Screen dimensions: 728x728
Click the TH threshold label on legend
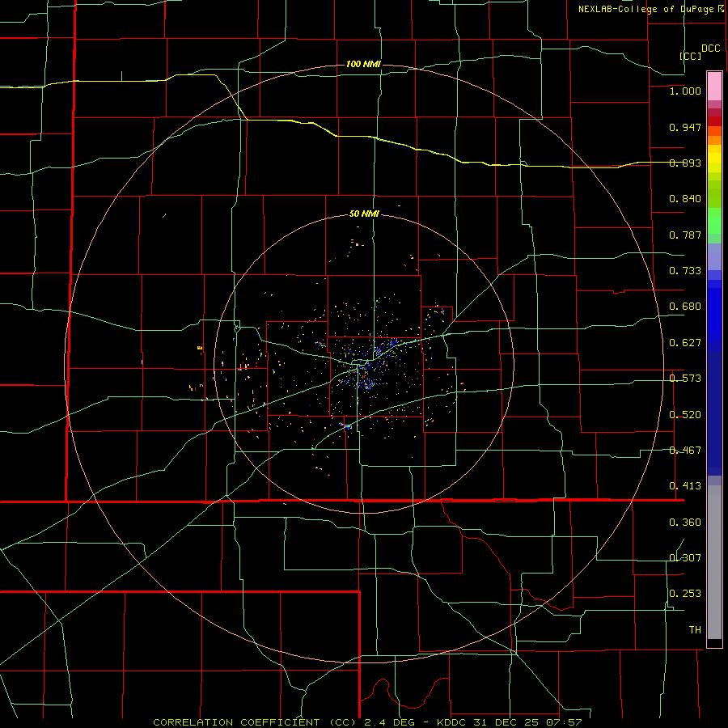695,630
